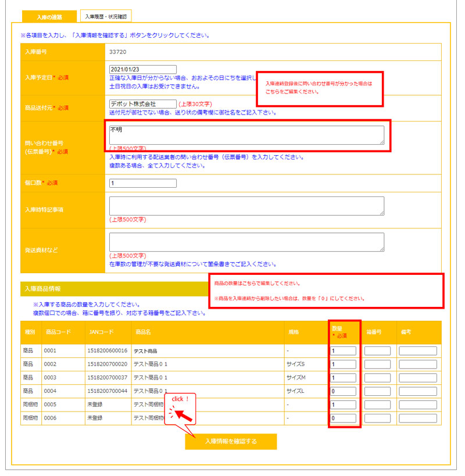
Task: Open the 入庫履歴・状況確認 tab
Action: 105,17
